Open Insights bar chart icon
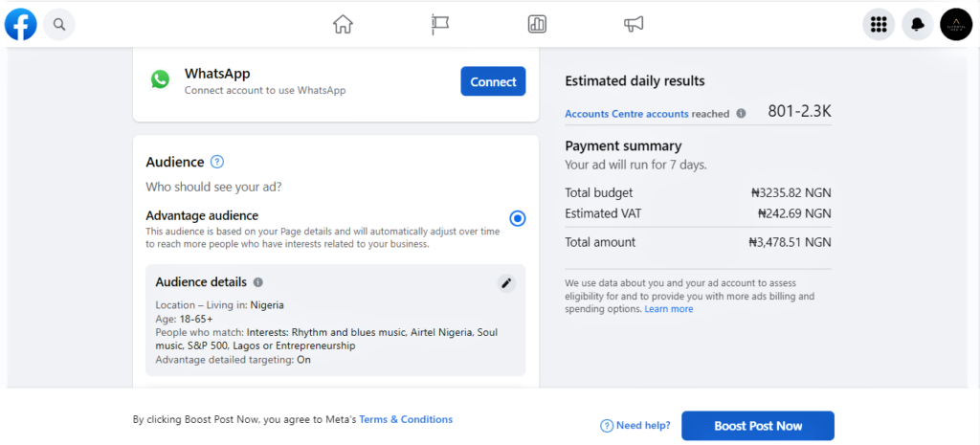Viewport: 980px width, 445px height. click(537, 24)
